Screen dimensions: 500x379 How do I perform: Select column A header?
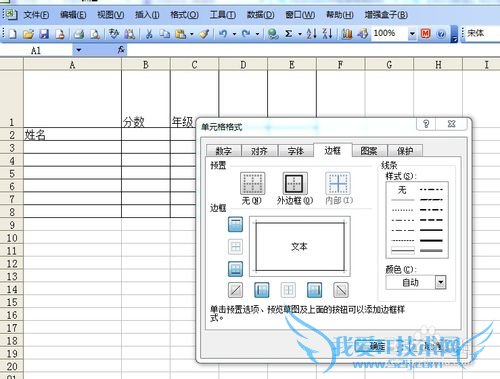72,64
